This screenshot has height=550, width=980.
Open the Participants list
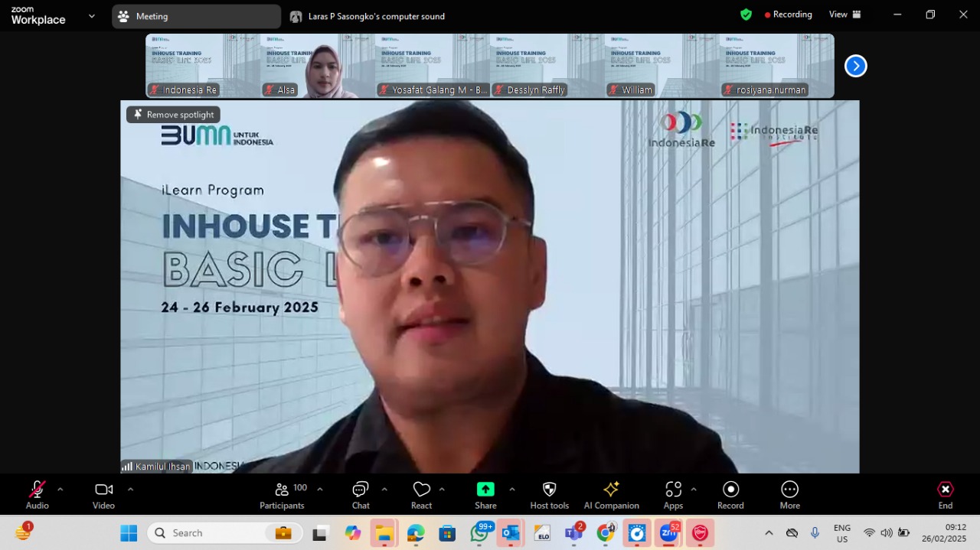tap(282, 495)
